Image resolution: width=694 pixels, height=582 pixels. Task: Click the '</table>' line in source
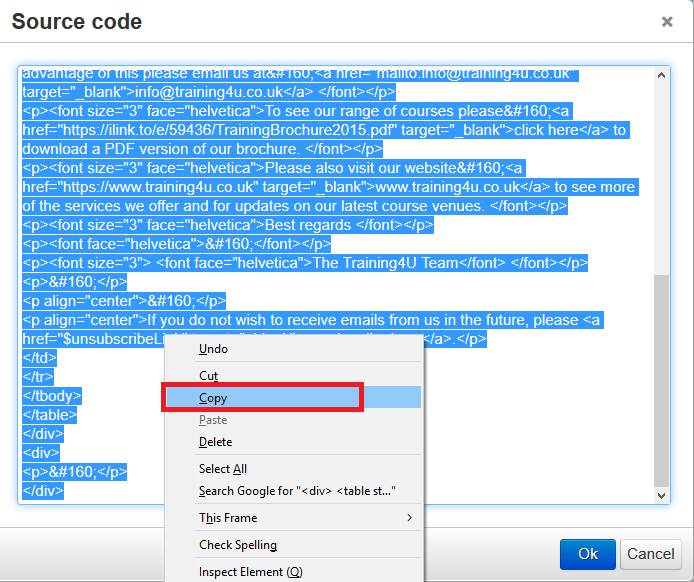[x=50, y=415]
